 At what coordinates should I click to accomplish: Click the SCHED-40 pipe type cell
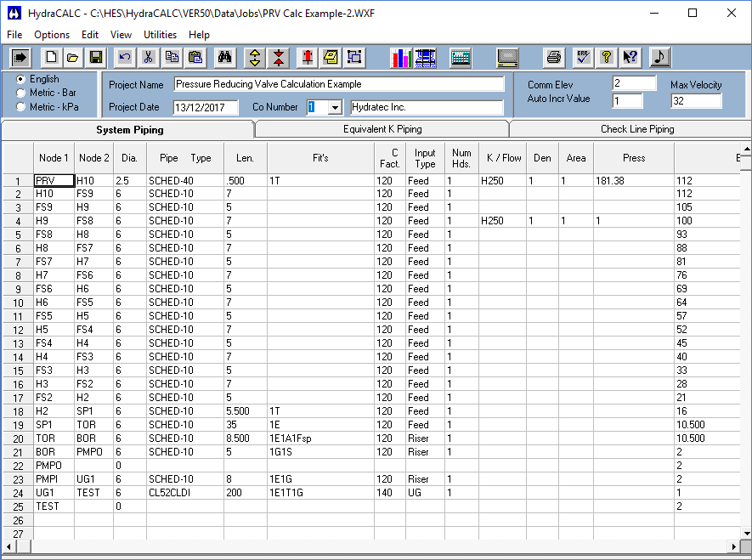pyautogui.click(x=185, y=181)
